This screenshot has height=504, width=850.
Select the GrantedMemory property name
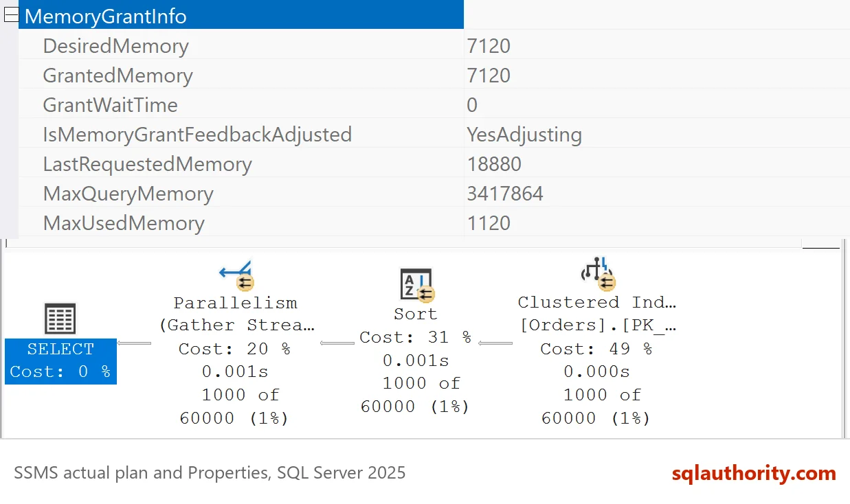click(x=118, y=76)
